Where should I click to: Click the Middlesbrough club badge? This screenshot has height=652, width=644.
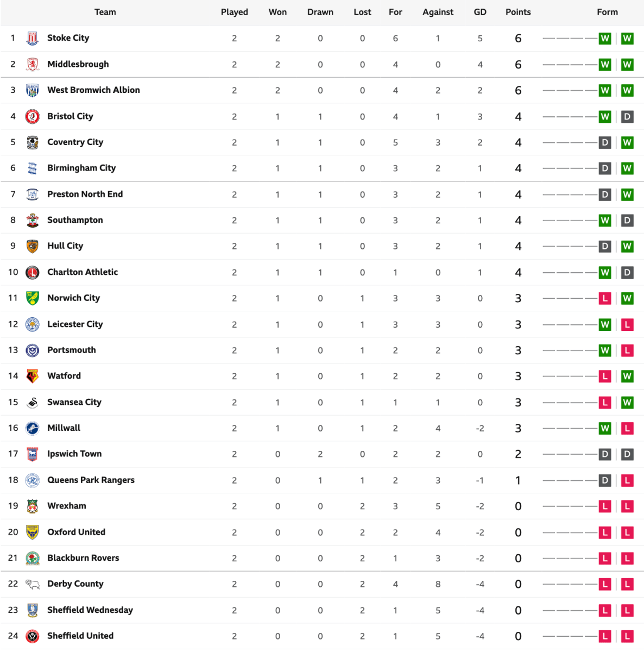33,64
